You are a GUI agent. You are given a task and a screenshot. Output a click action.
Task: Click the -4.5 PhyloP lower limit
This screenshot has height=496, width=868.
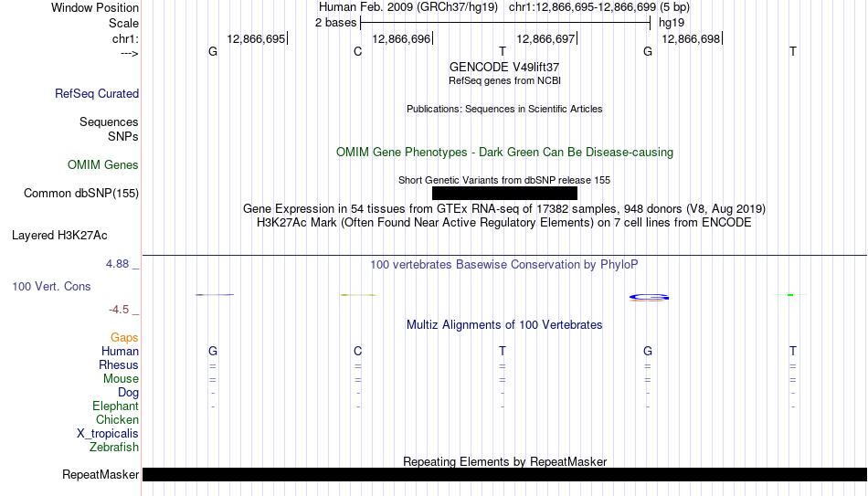tap(119, 310)
